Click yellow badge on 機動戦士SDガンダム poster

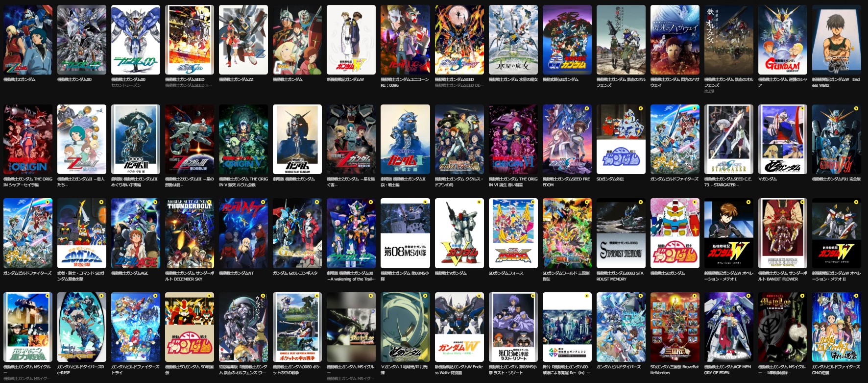click(694, 202)
